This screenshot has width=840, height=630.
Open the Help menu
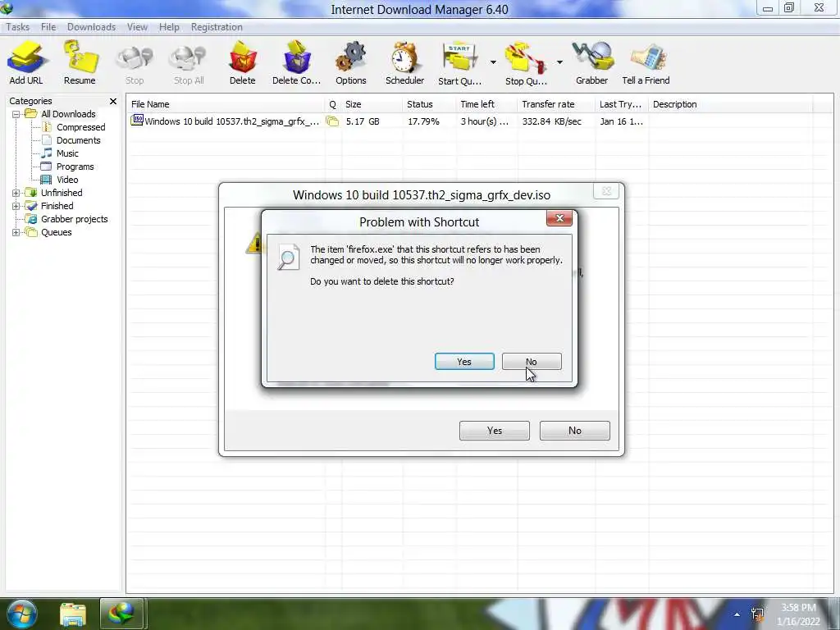coord(169,27)
